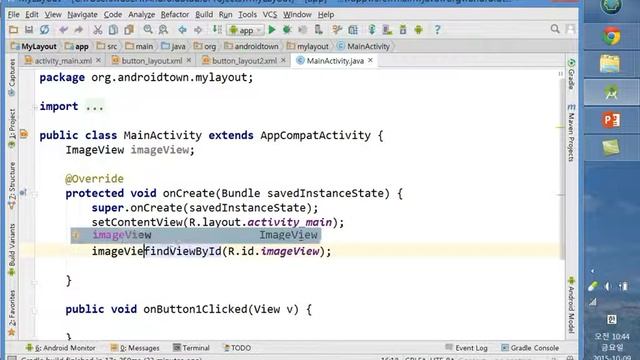The image size is (640, 360).
Task: Toggle the Gradle side panel
Action: point(571,74)
